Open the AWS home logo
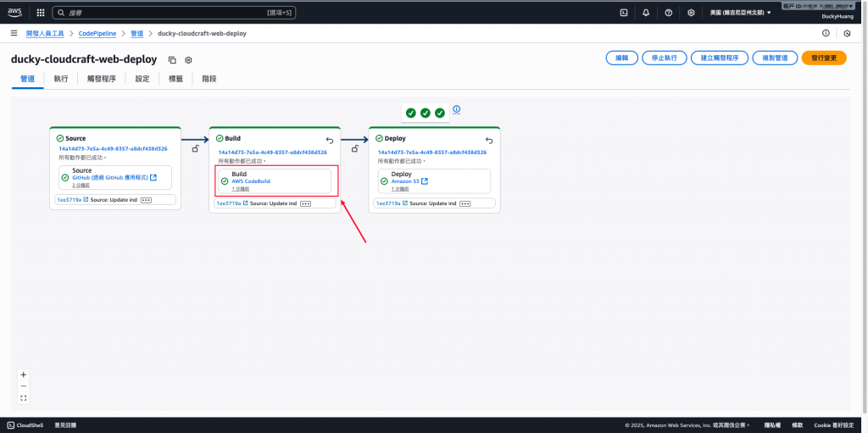The height and width of the screenshot is (433, 868). (14, 12)
